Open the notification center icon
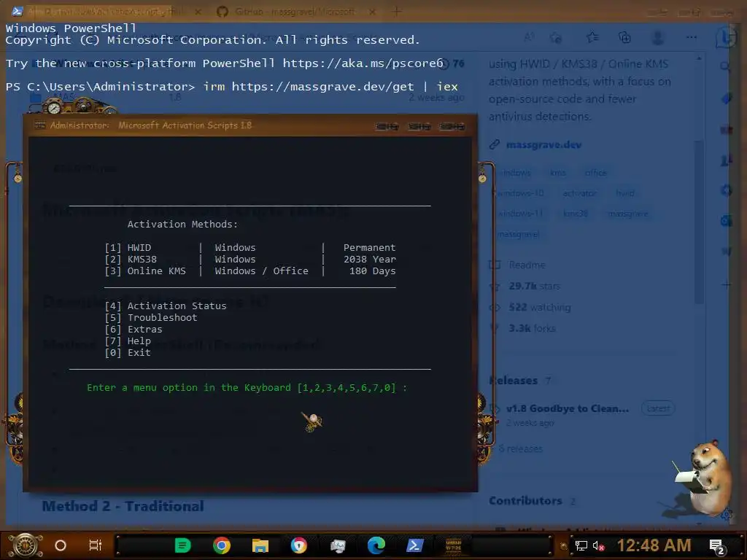This screenshot has width=747, height=560. (x=718, y=546)
